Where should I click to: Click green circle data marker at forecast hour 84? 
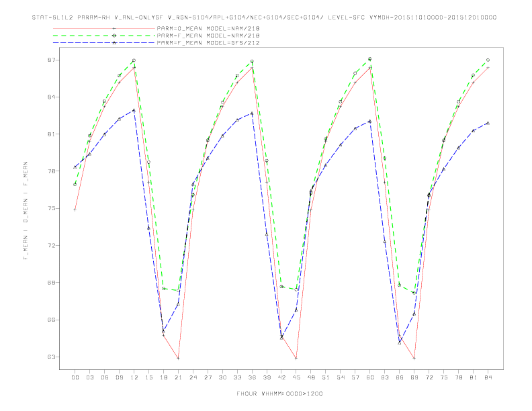(x=488, y=60)
